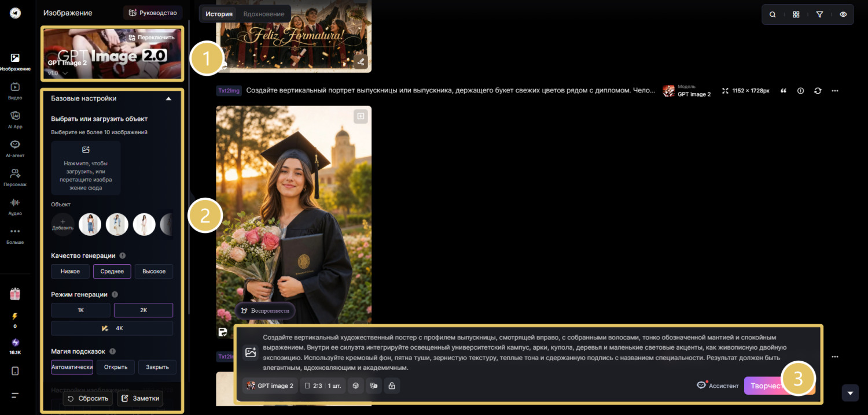Select Высокое generation quality
The image size is (868, 415).
click(154, 271)
